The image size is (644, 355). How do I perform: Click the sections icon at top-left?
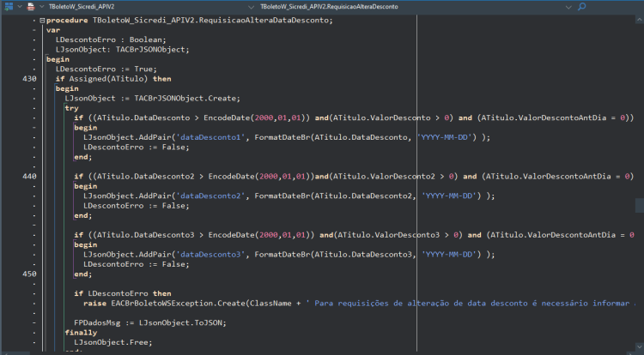9,7
